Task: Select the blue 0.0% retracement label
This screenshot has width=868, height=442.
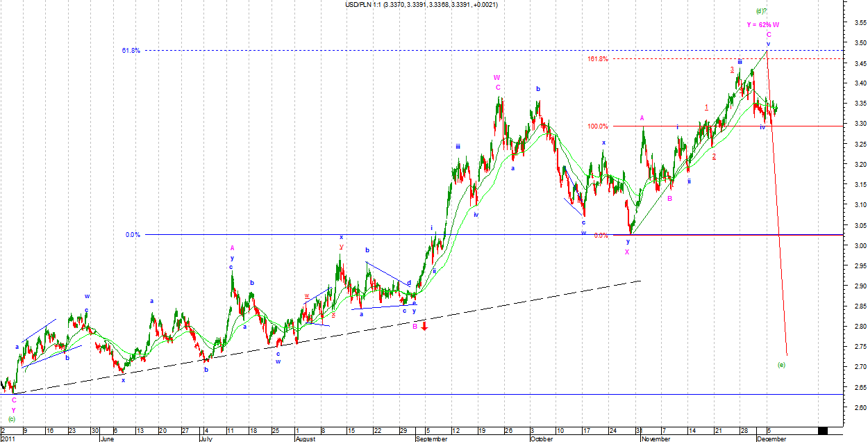Action: 133,235
